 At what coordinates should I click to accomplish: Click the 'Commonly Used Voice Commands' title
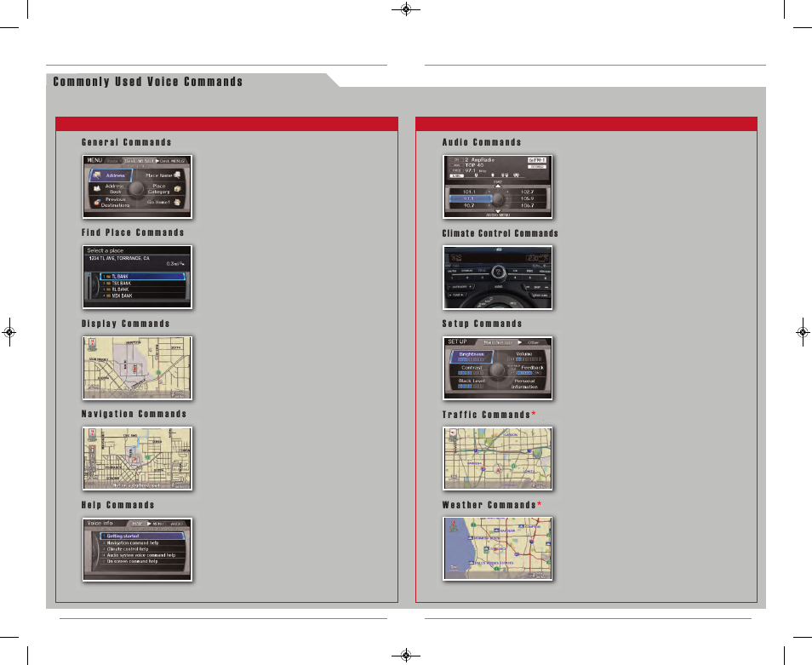147,81
